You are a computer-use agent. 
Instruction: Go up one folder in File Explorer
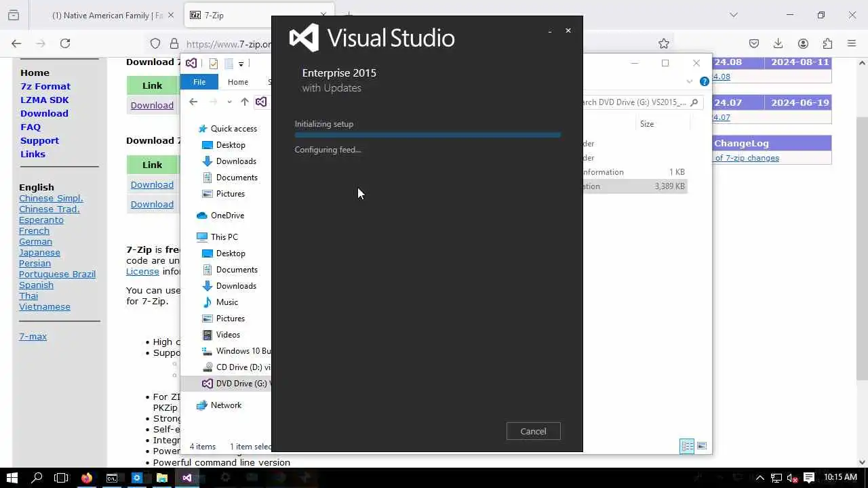245,102
